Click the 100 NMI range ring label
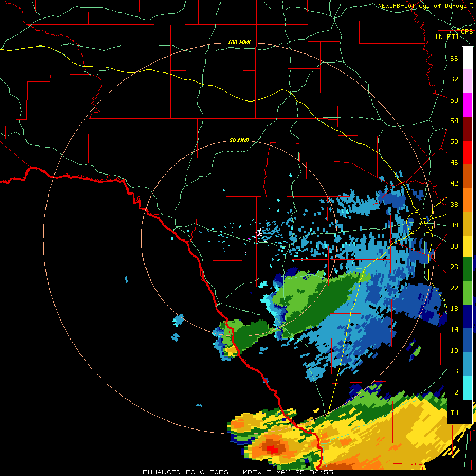 click(x=239, y=42)
